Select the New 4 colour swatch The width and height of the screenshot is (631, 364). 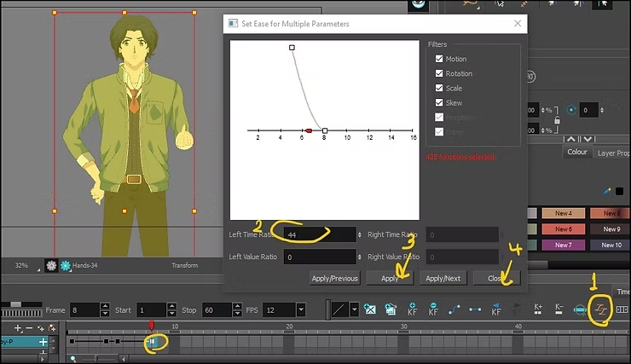click(564, 213)
